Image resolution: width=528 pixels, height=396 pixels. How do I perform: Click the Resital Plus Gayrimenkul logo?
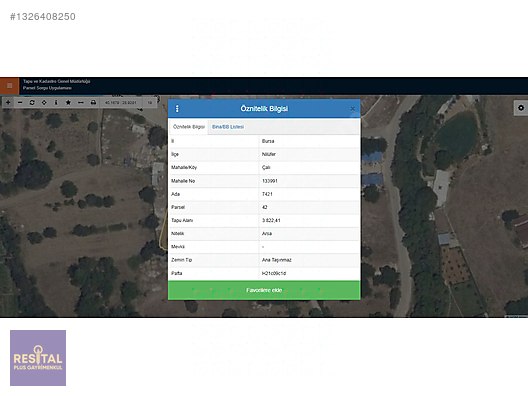tap(38, 358)
